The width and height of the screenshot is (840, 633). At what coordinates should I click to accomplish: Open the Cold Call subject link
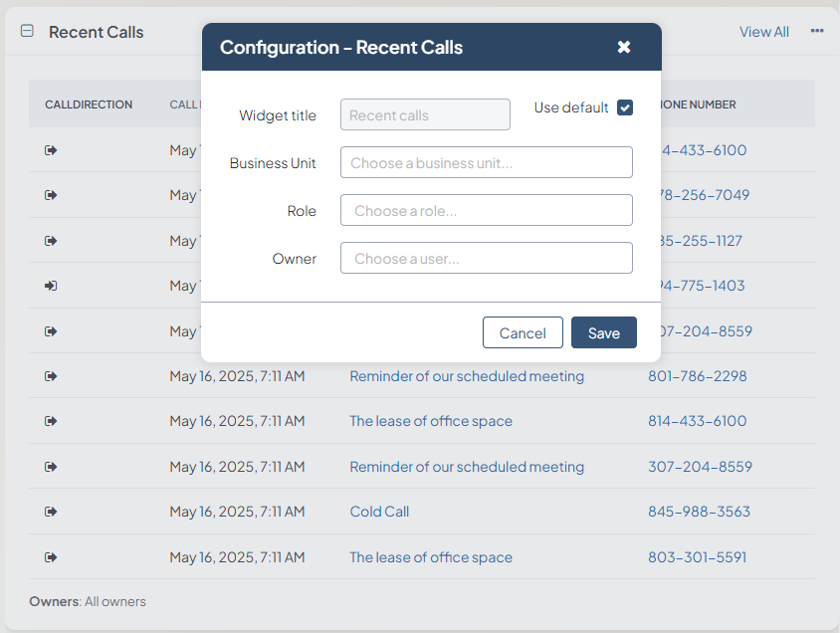[379, 512]
